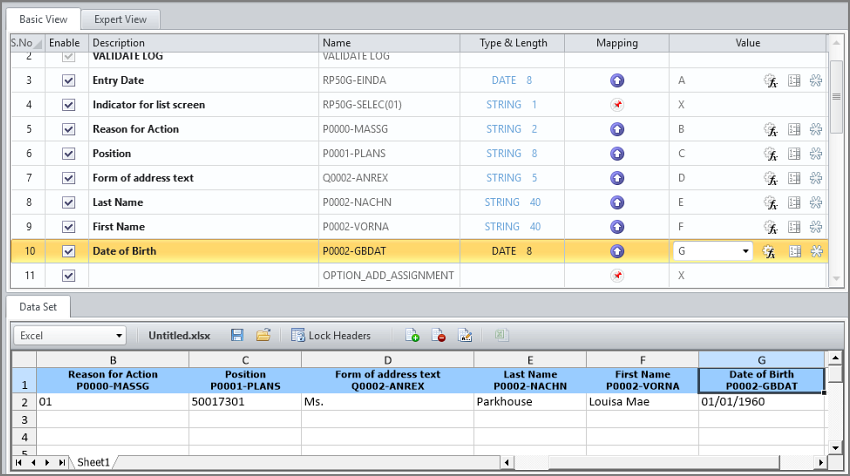Select column G header in the spreadsheet

[x=762, y=360]
